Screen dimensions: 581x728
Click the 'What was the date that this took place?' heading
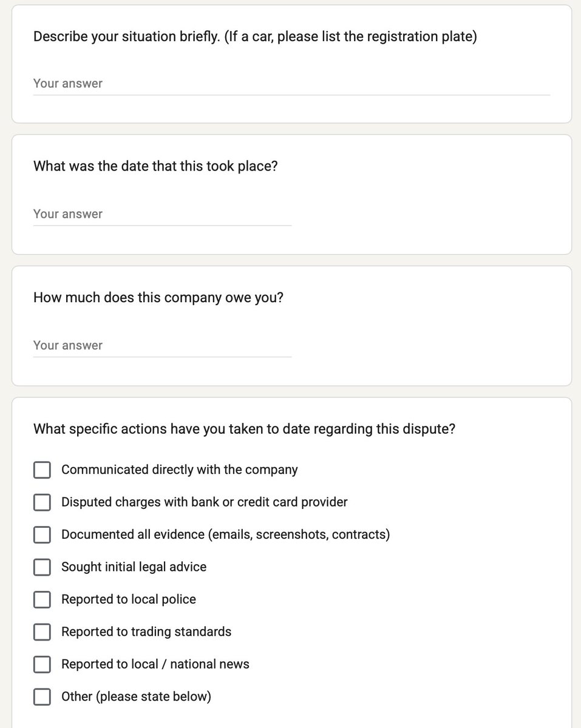[x=155, y=166]
